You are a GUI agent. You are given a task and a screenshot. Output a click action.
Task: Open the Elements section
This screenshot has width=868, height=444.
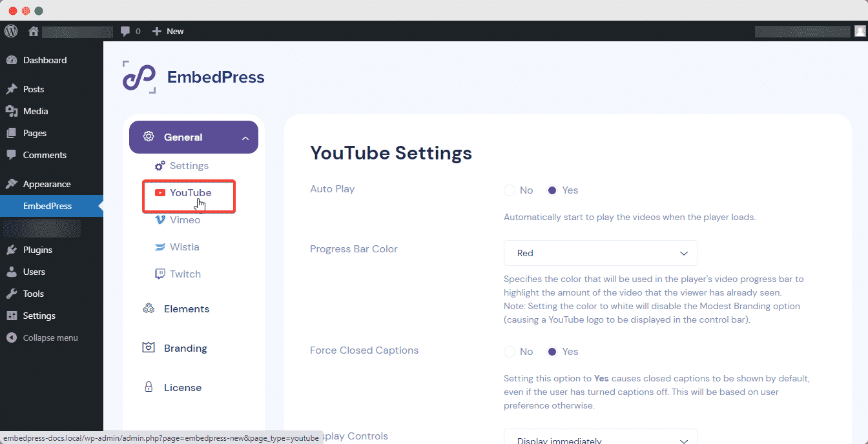pyautogui.click(x=187, y=308)
